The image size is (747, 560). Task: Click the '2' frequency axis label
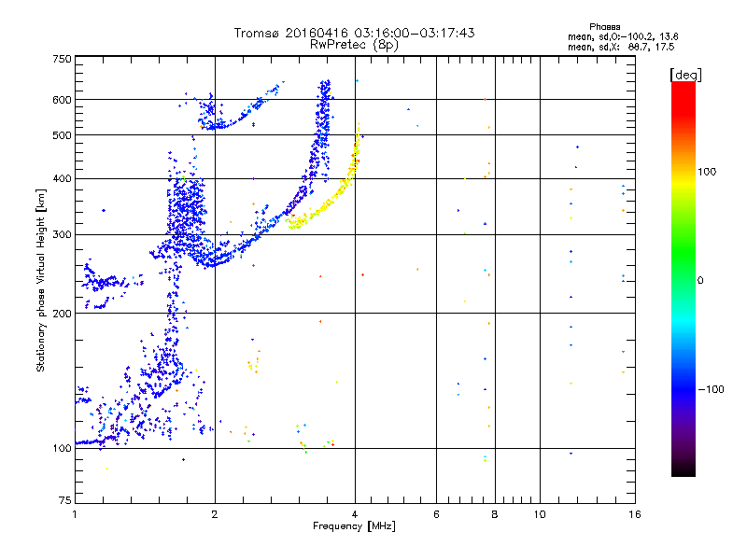tap(215, 514)
